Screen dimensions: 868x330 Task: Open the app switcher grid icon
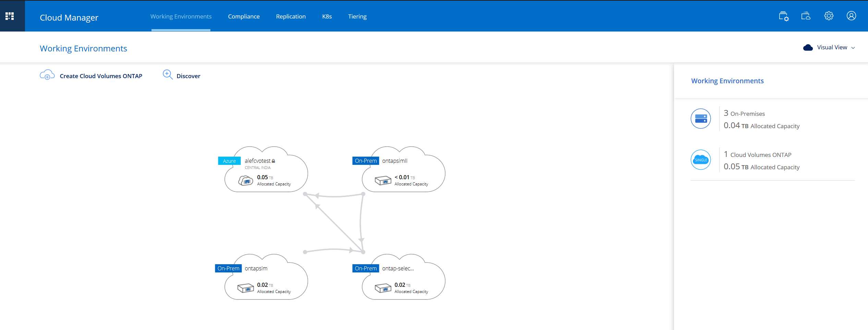[x=10, y=16]
